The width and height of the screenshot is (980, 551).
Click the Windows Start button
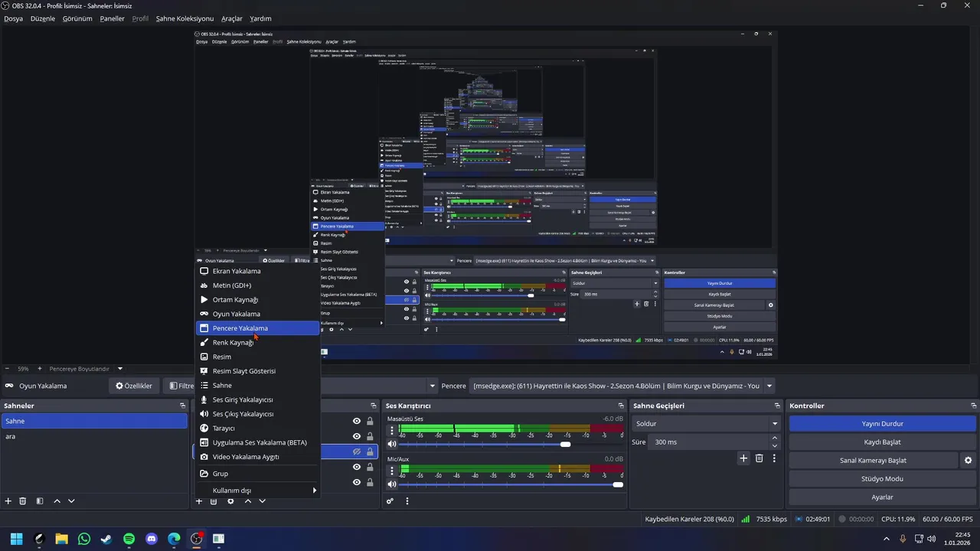click(x=17, y=539)
